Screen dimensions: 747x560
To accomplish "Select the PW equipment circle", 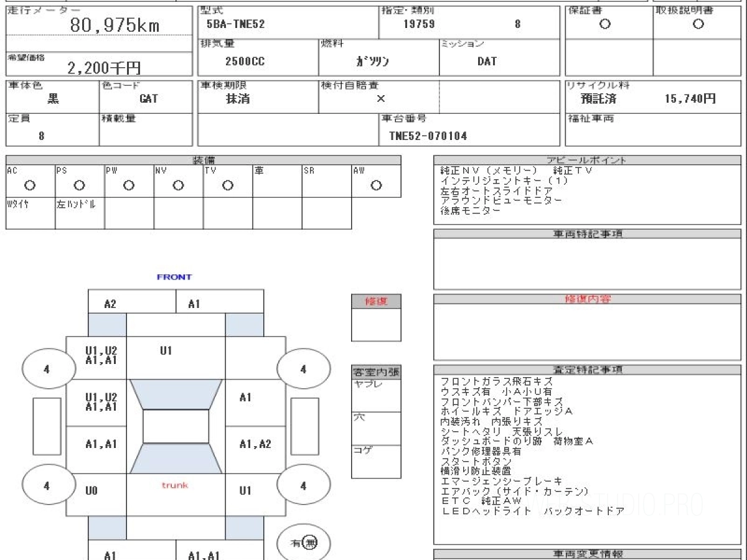I will pyautogui.click(x=128, y=185).
